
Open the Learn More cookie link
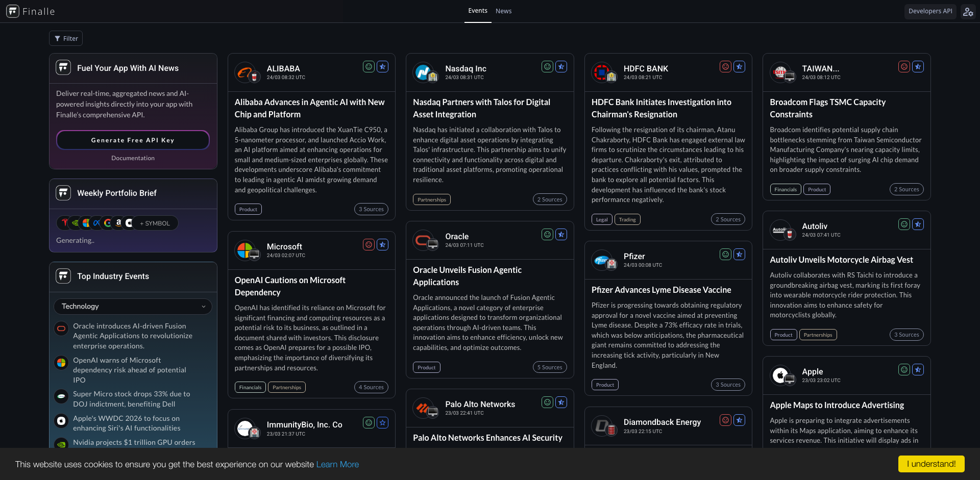[x=337, y=464]
